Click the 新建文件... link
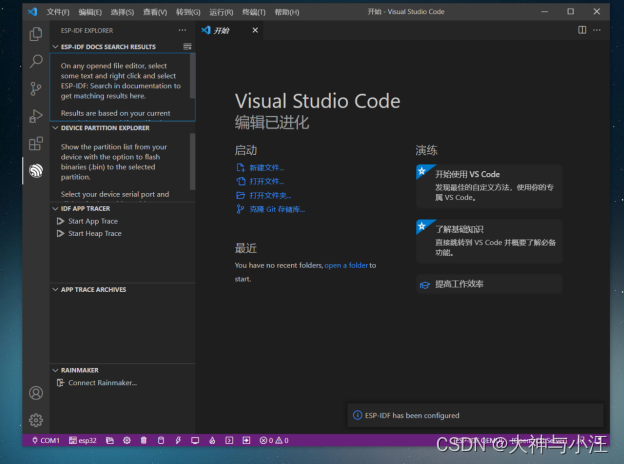Viewport: 624px width, 464px height. pyautogui.click(x=267, y=168)
